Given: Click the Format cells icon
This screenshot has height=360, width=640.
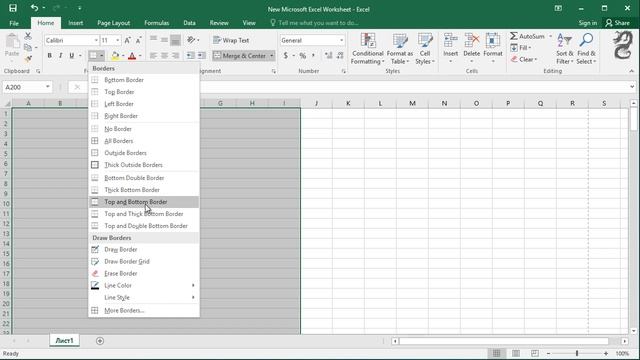Looking at the screenshot, I should 493,41.
